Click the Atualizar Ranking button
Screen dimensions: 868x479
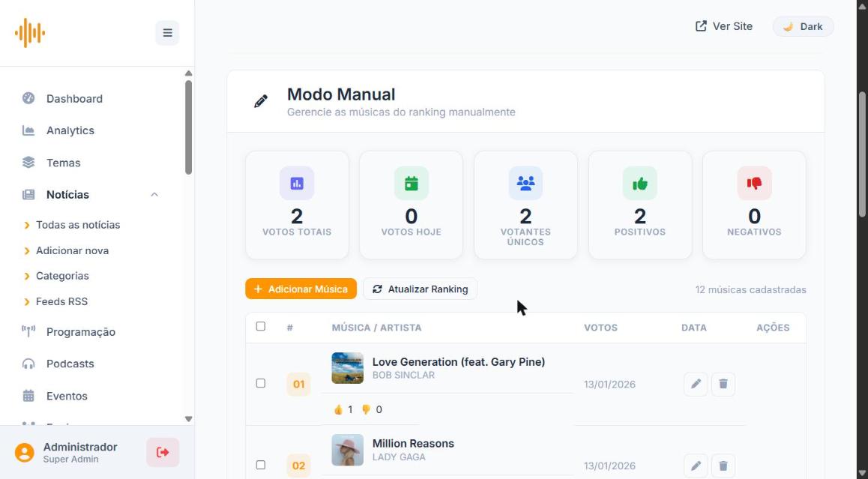point(421,289)
